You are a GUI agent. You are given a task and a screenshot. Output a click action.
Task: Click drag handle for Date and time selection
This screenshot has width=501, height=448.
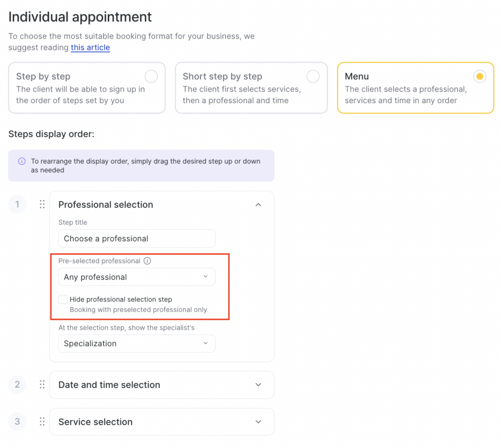point(42,385)
